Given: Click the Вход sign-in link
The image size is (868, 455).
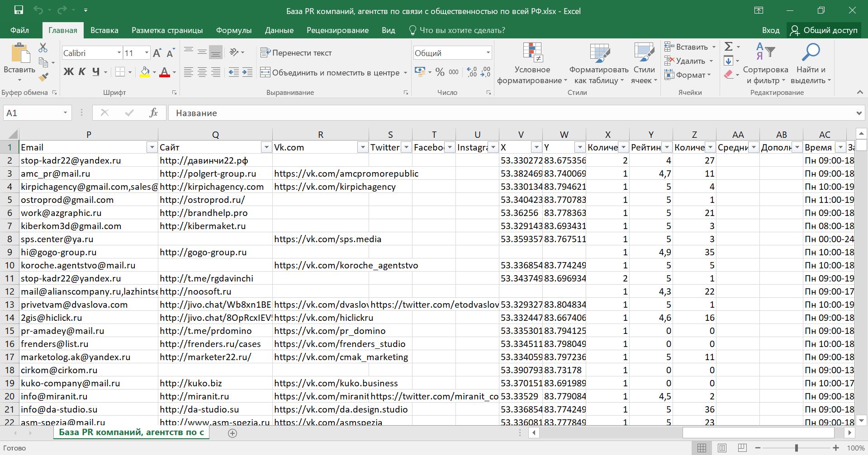Looking at the screenshot, I should coord(770,30).
